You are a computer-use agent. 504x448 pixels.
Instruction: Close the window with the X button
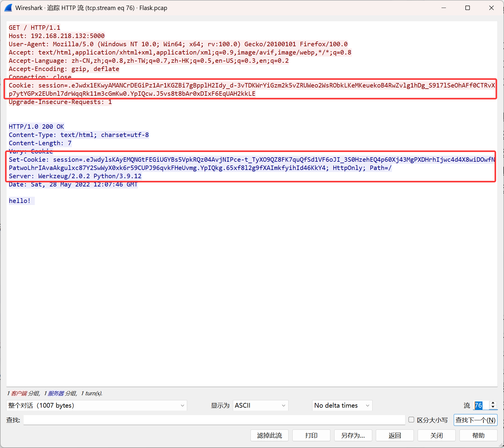click(x=491, y=8)
